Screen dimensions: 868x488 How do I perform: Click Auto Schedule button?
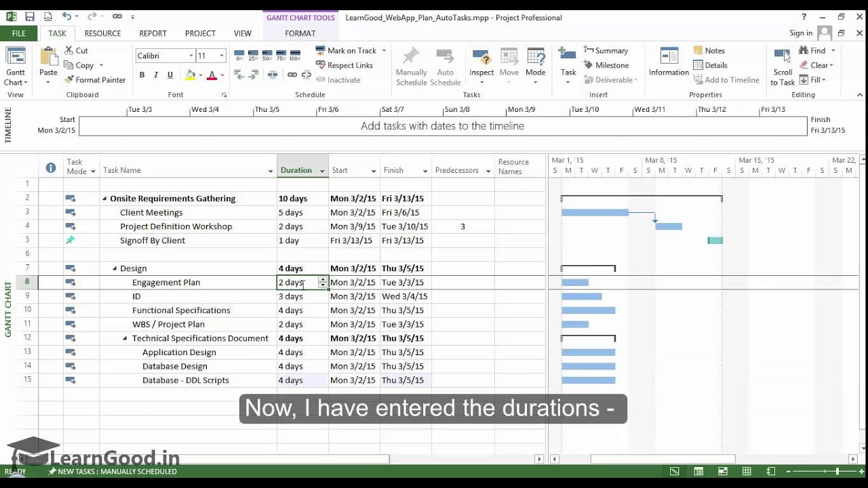[445, 66]
